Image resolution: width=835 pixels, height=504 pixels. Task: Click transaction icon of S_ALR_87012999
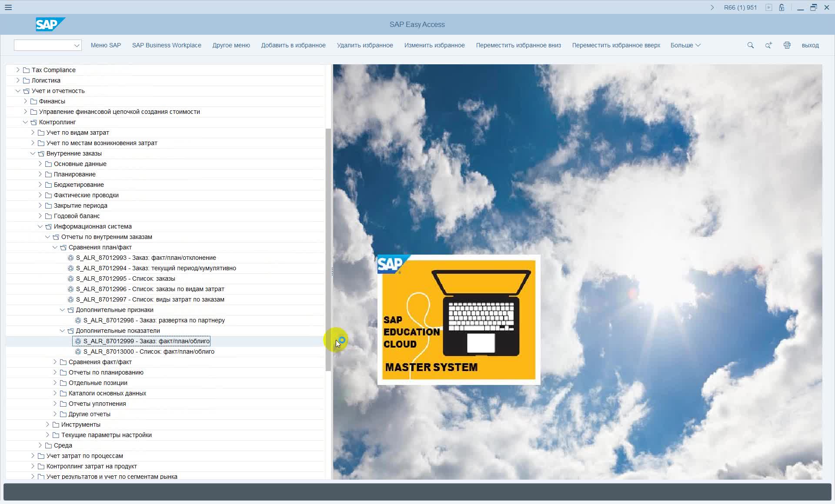coord(78,341)
